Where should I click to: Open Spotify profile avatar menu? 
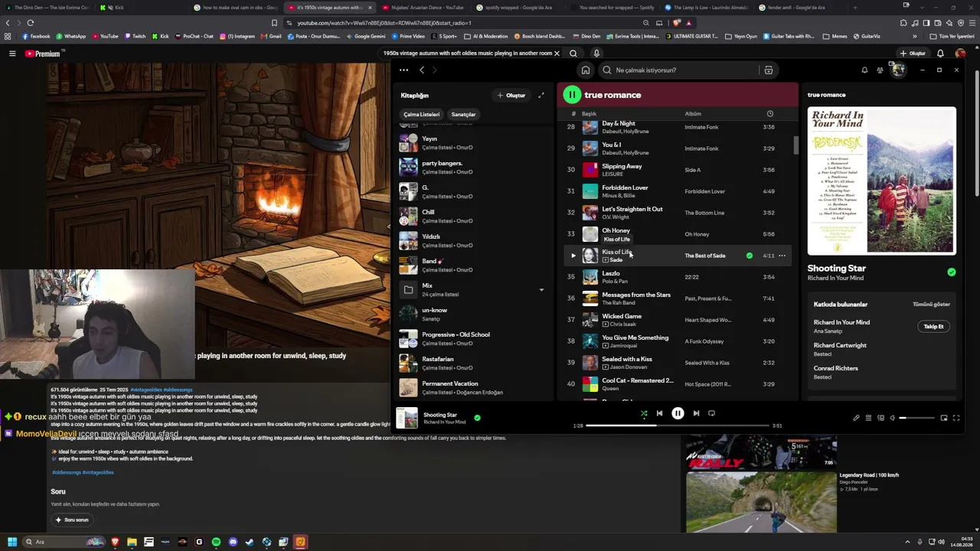[898, 70]
